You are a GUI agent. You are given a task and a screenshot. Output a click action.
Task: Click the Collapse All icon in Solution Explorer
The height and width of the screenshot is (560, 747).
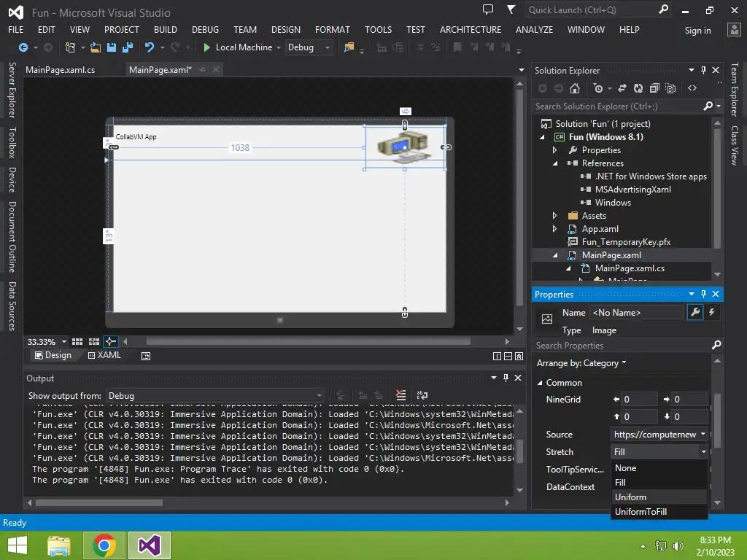654,88
